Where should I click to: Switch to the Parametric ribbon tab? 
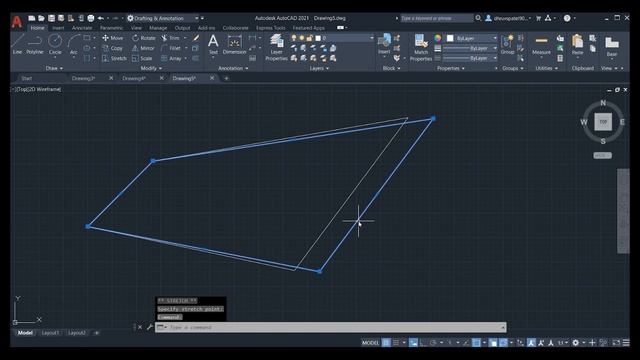111,28
